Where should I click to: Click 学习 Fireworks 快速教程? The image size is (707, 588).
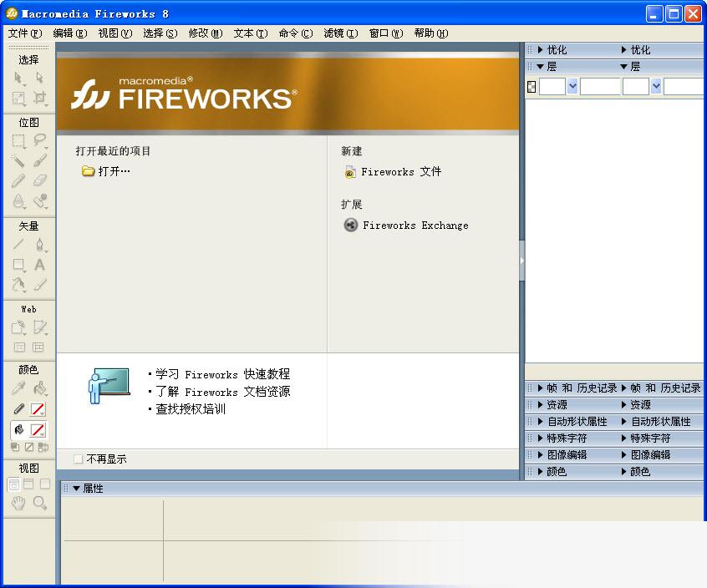223,374
